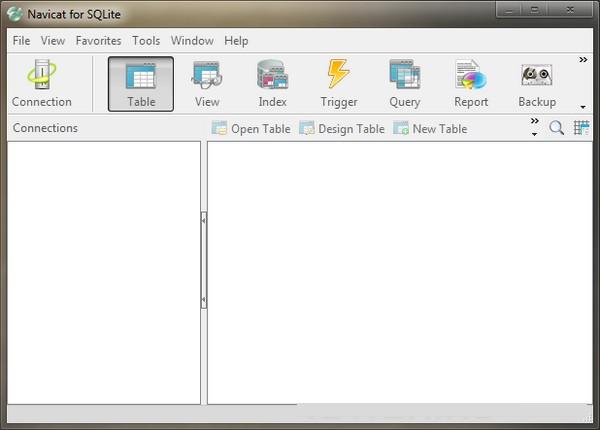Click the Connection toolbar icon
The image size is (600, 430).
tap(42, 83)
